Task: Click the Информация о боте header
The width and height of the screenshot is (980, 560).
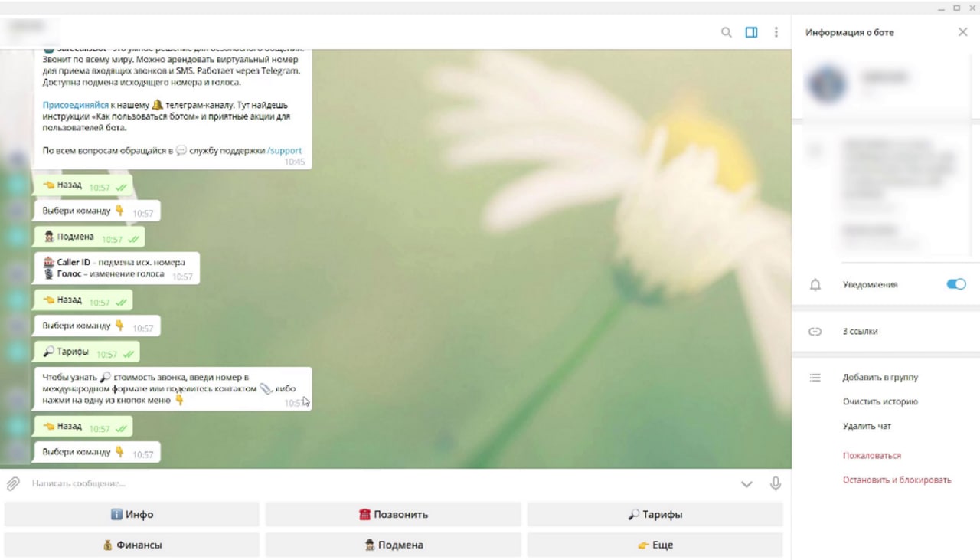Action: [849, 32]
